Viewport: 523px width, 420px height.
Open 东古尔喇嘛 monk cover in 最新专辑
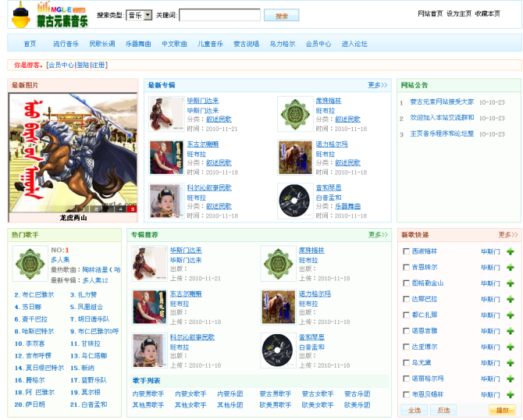click(166, 158)
